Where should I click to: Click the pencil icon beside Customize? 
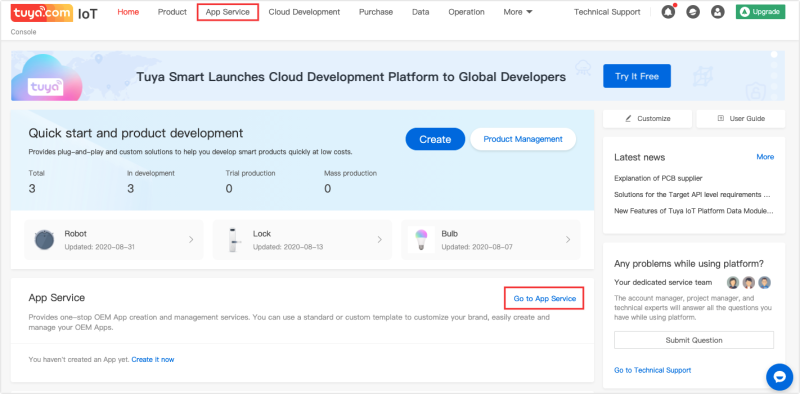pos(629,118)
